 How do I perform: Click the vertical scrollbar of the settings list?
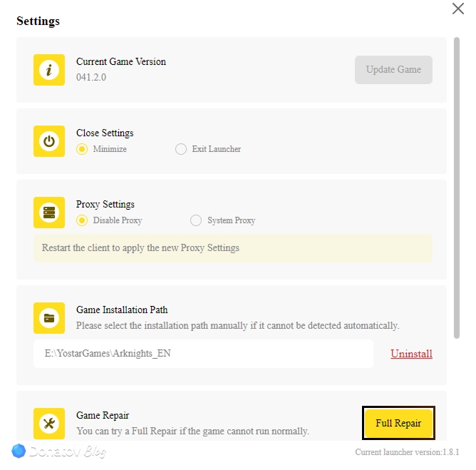pyautogui.click(x=457, y=188)
